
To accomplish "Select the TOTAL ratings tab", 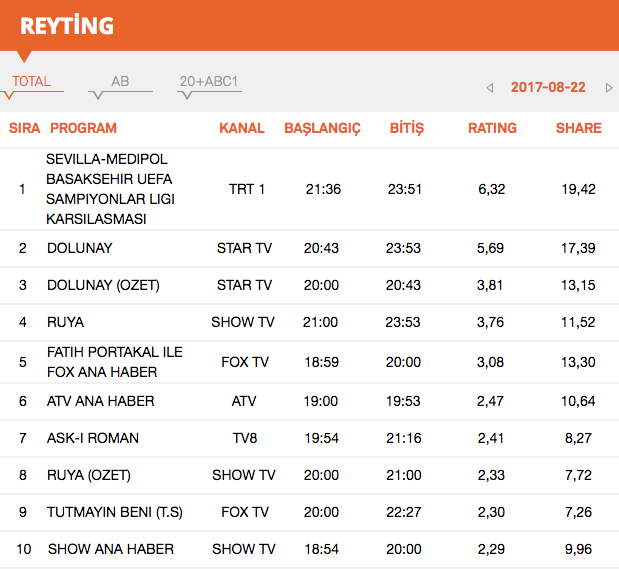I will (31, 82).
